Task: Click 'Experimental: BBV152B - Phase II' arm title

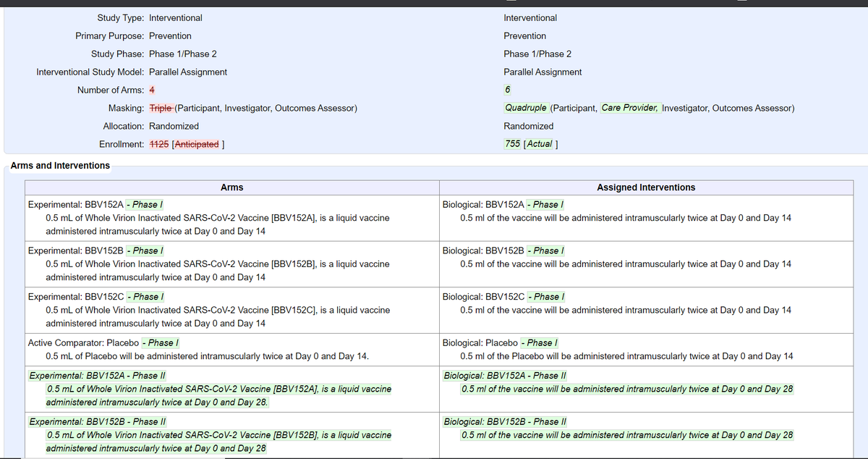Action: [97, 421]
